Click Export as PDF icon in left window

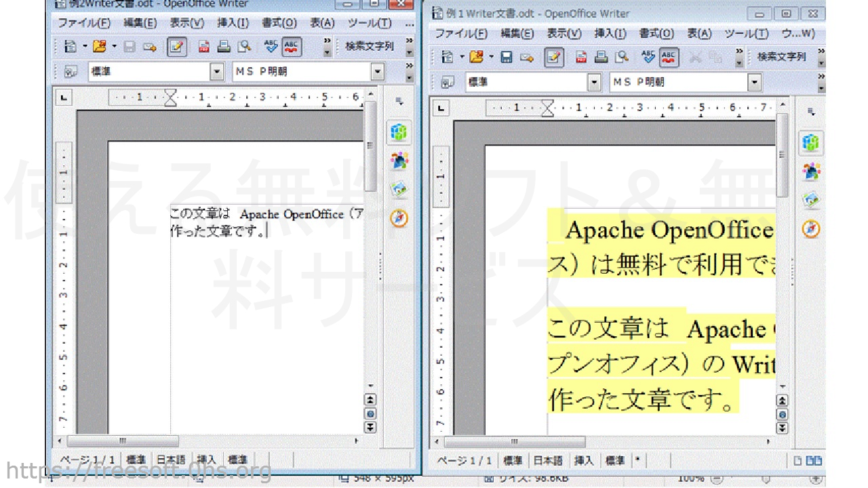point(203,47)
